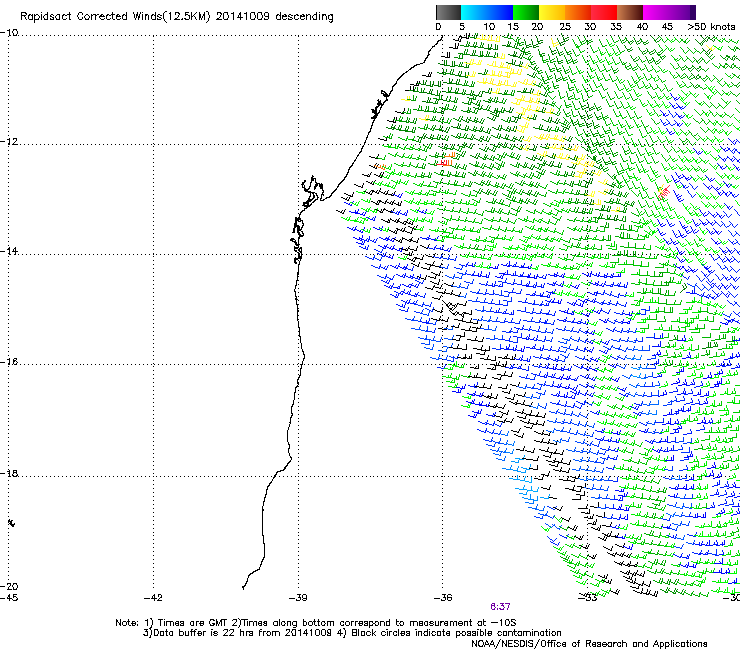Click the 'Rapidscat Corrected Winds(12.5KM)' title

click(115, 17)
